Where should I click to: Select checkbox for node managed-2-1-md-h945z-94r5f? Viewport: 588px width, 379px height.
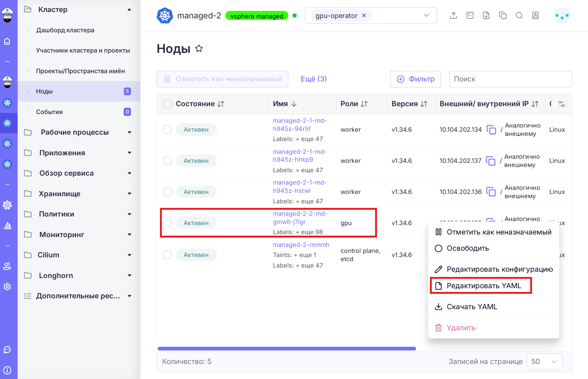(x=167, y=129)
